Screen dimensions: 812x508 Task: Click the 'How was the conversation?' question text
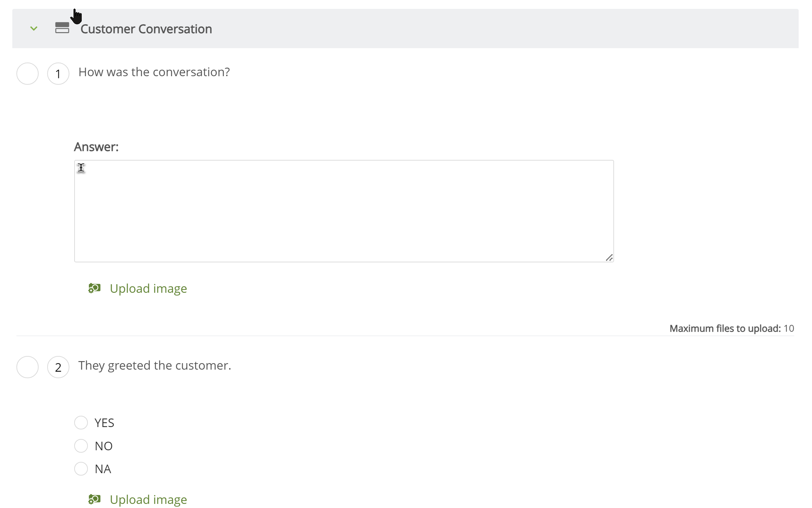tap(154, 72)
